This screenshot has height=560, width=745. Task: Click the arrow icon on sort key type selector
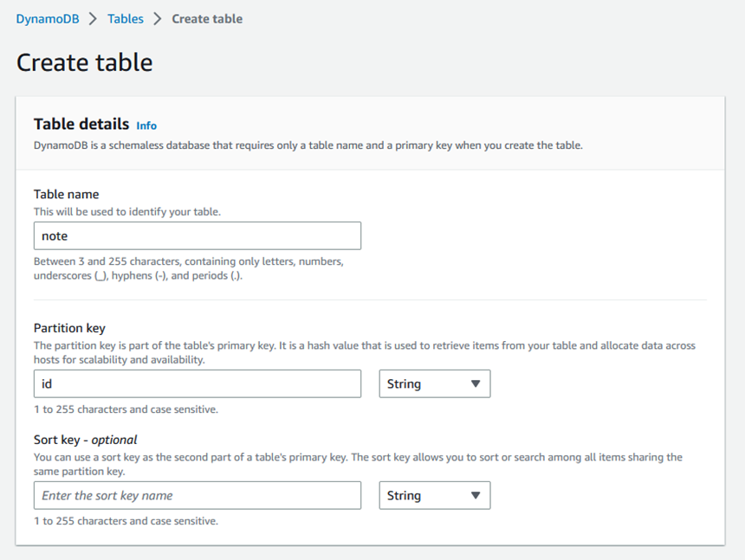click(x=475, y=495)
